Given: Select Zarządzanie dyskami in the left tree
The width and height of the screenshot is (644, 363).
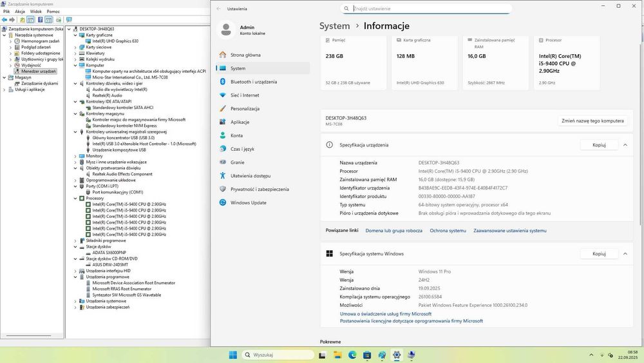Looking at the screenshot, I should 39,83.
